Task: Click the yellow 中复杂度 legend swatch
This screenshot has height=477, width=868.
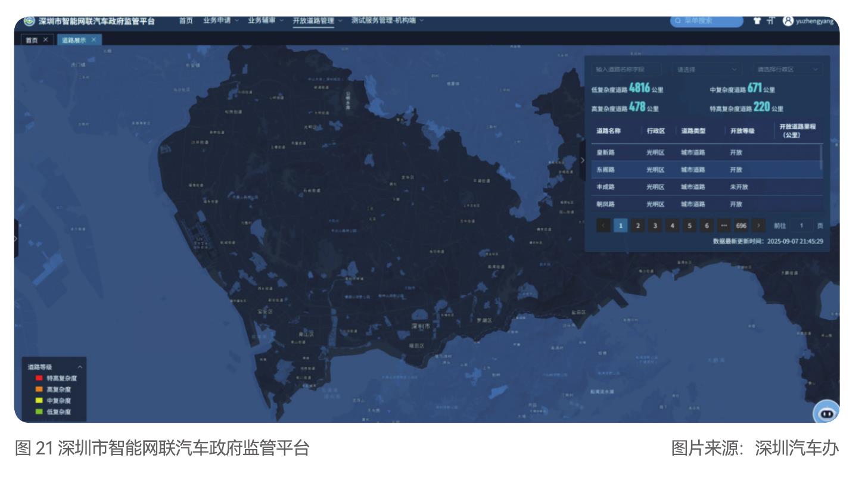Action: pos(39,401)
